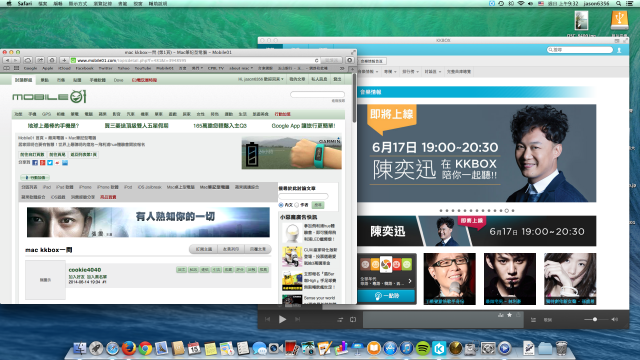Toggle shuffle in KKBOX player bar
This screenshot has width=640, height=360.
tap(340, 320)
